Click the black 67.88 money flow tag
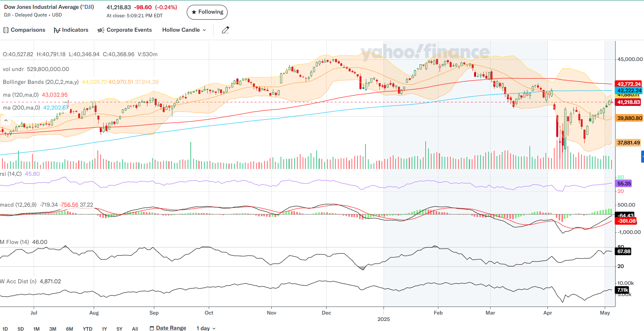This screenshot has width=644, height=331. (x=624, y=251)
